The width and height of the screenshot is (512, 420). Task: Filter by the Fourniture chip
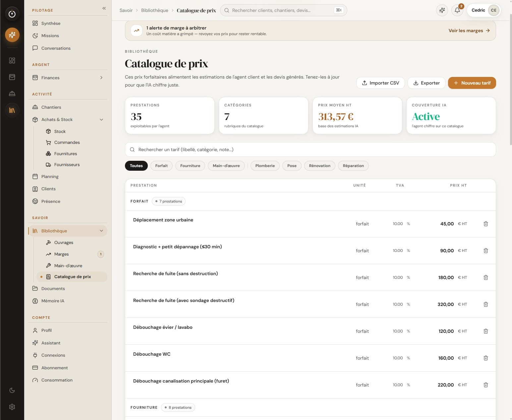click(190, 166)
